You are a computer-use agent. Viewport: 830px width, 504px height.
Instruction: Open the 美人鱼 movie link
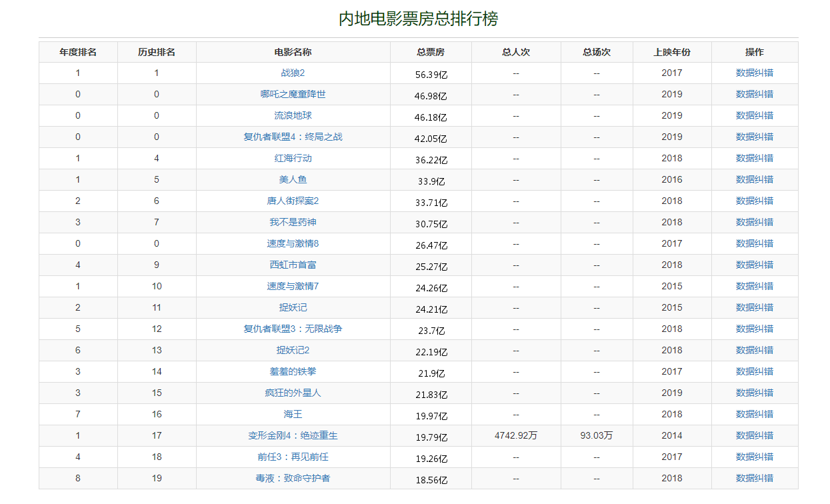click(x=293, y=180)
